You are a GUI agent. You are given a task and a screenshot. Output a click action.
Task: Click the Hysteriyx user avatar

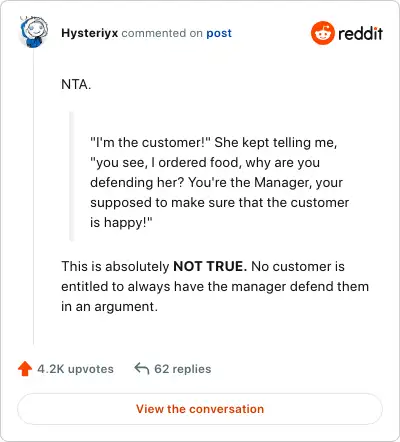pos(34,32)
